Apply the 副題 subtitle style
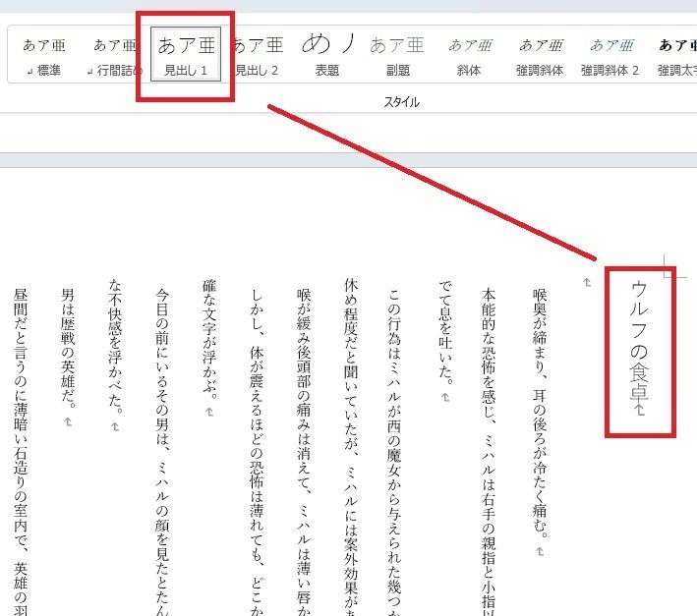Image resolution: width=697 pixels, height=616 pixels. click(x=397, y=56)
